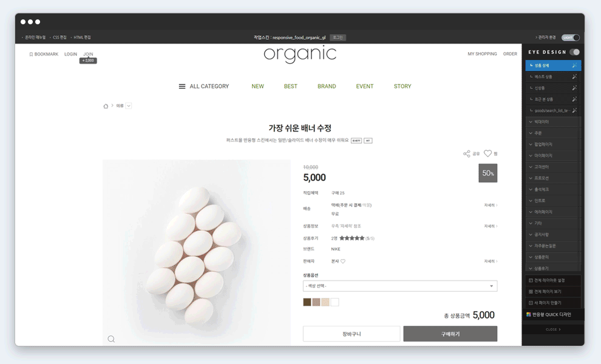Screen dimensions: 601x364
Task: Click the magic wand icon beside 신상품
Action: [x=574, y=88]
